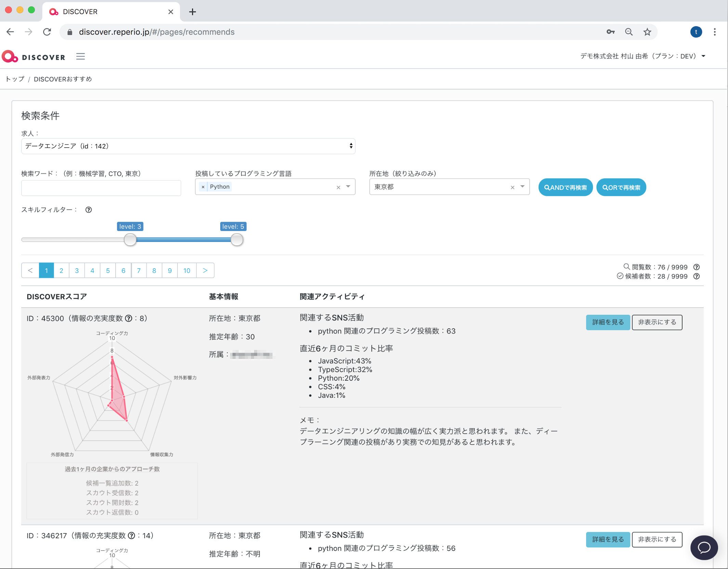Remove the Python language tag
728x569 pixels.
coord(203,187)
